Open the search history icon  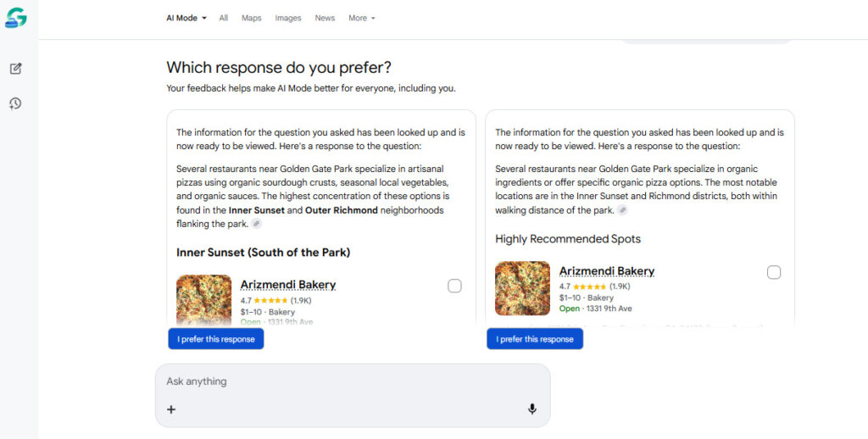(15, 103)
